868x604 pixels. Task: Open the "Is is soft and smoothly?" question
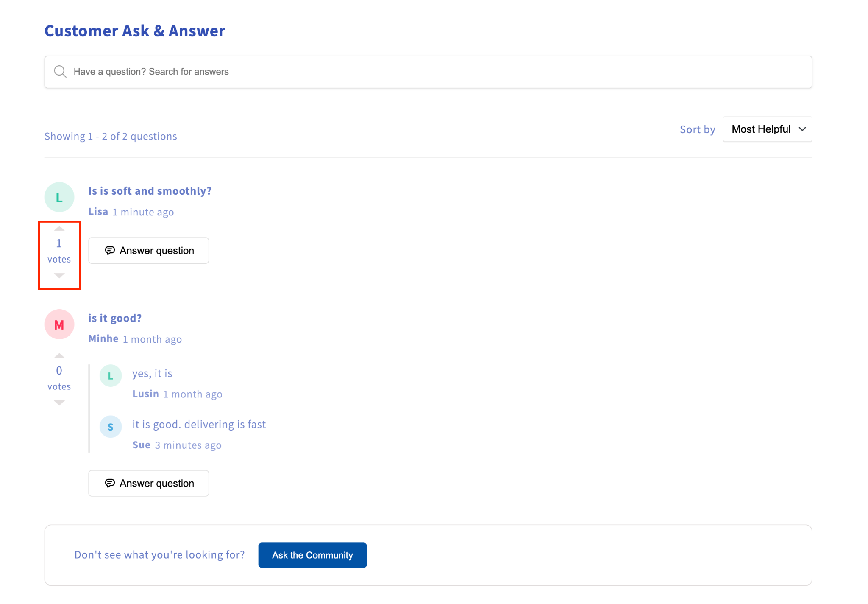tap(150, 191)
